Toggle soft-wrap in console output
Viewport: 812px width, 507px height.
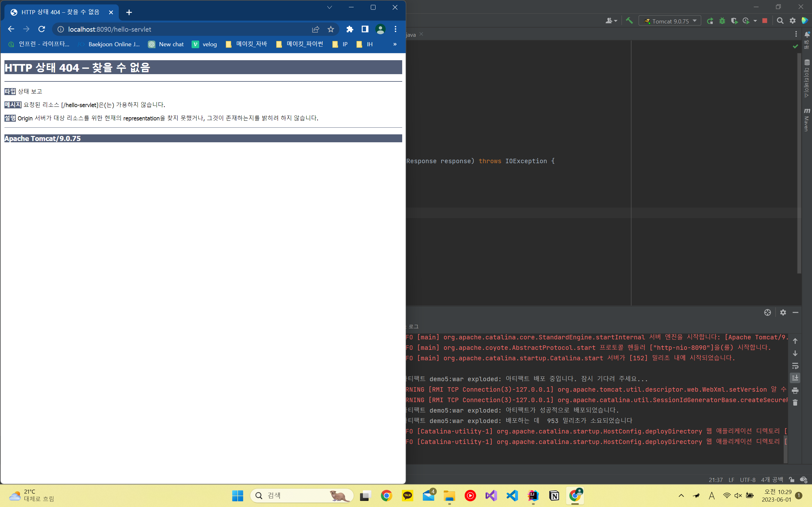click(x=795, y=366)
